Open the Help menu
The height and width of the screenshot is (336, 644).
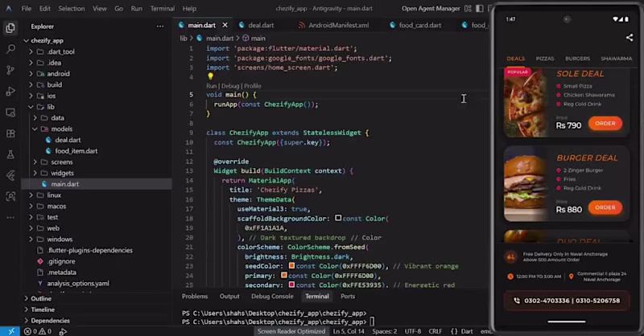189,8
